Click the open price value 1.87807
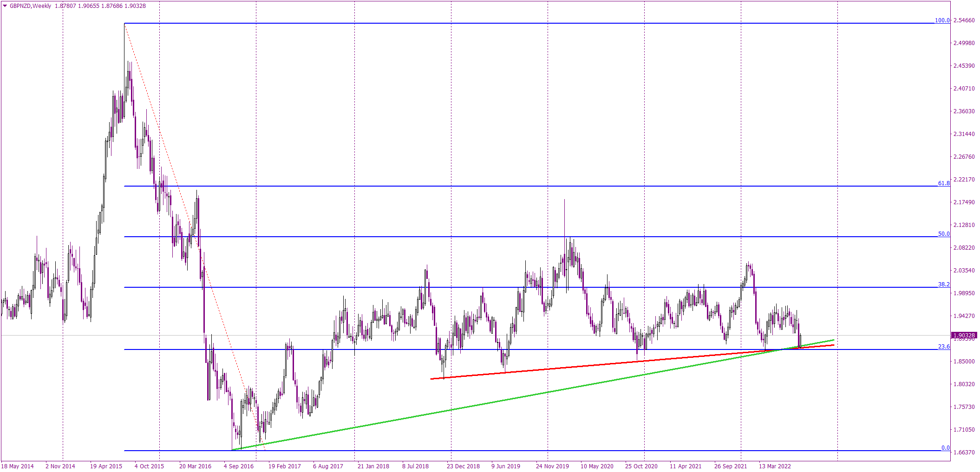 (x=65, y=6)
